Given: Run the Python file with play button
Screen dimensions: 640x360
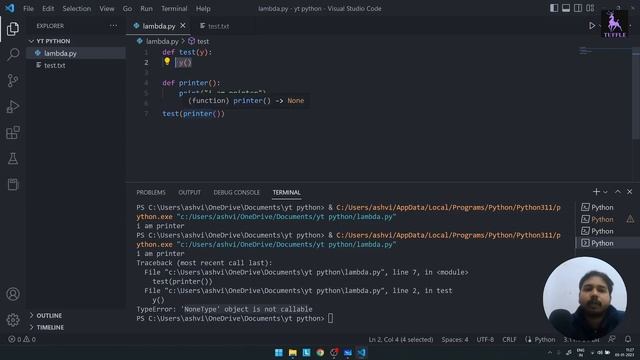Looking at the screenshot, I should pos(591,26).
